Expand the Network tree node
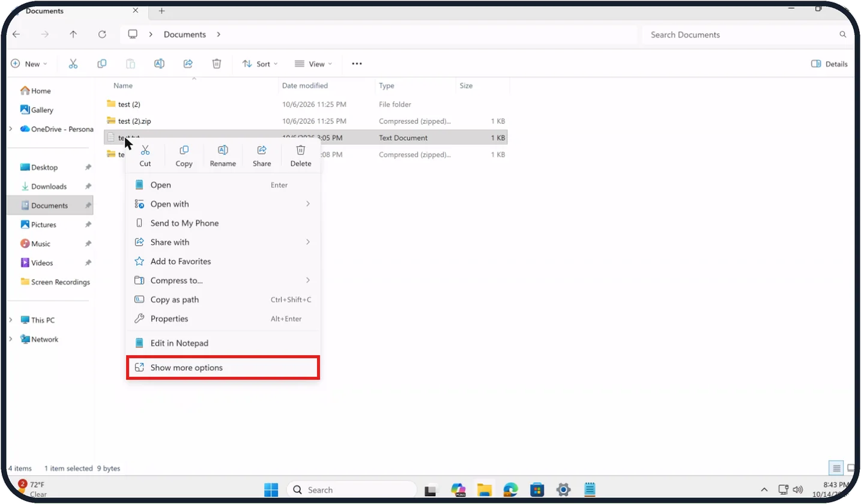861x504 pixels. (x=11, y=339)
